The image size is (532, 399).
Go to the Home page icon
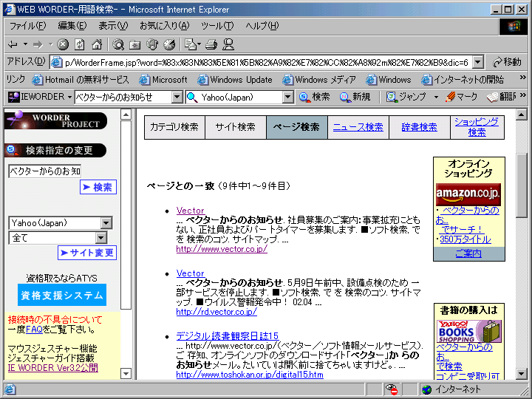pyautogui.click(x=97, y=44)
